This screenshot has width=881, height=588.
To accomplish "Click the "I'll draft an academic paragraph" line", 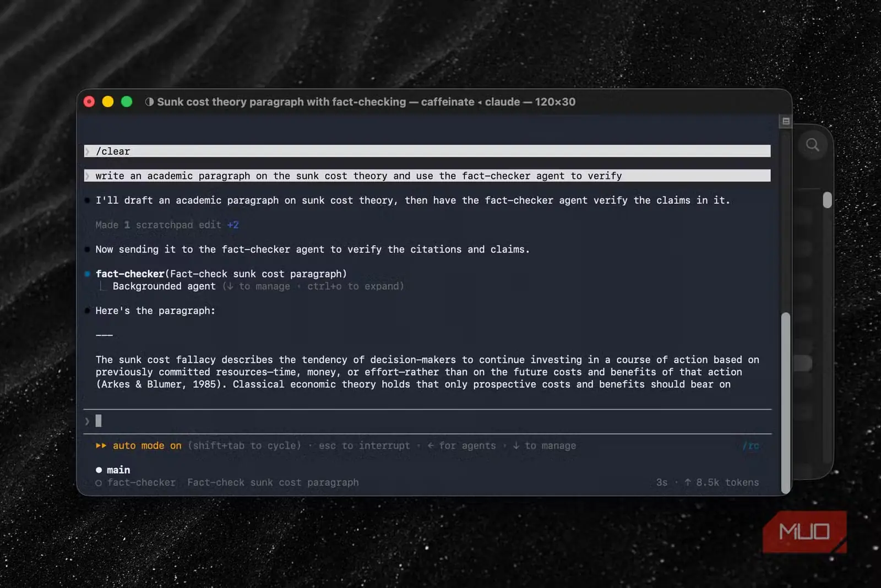I will [x=412, y=200].
